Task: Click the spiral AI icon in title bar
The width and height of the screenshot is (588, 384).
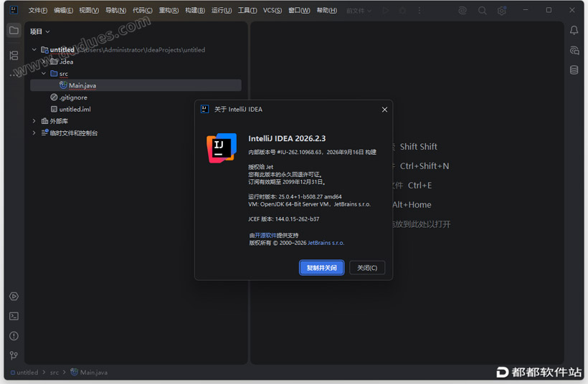Action: point(463,11)
